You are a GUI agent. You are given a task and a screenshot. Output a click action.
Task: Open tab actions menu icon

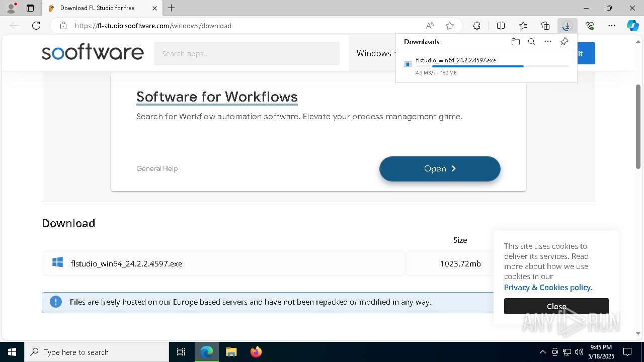pyautogui.click(x=30, y=8)
